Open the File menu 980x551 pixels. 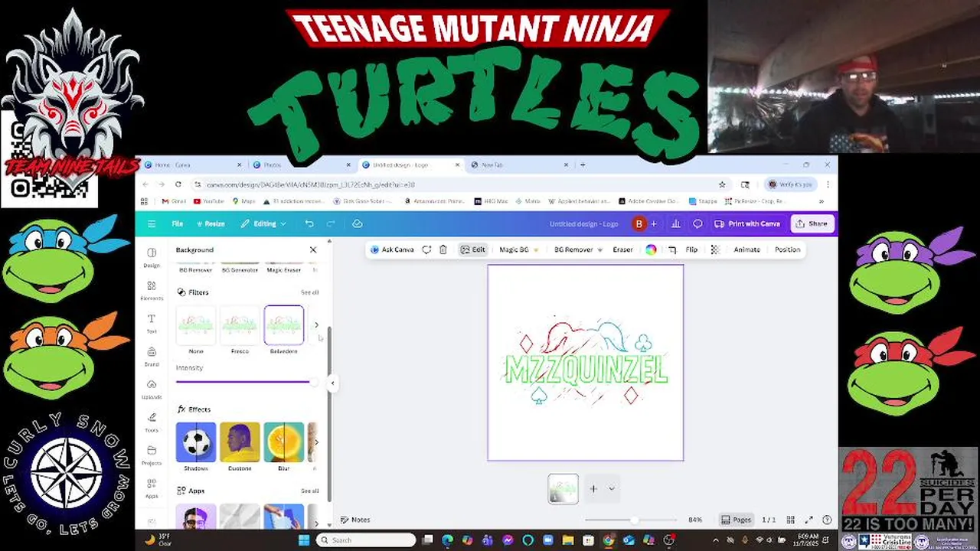177,223
